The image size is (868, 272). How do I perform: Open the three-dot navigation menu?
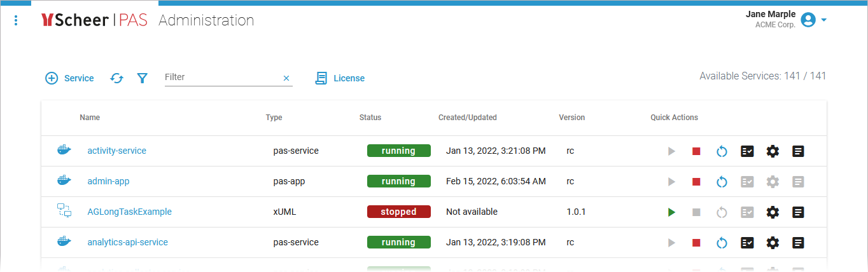click(x=16, y=21)
